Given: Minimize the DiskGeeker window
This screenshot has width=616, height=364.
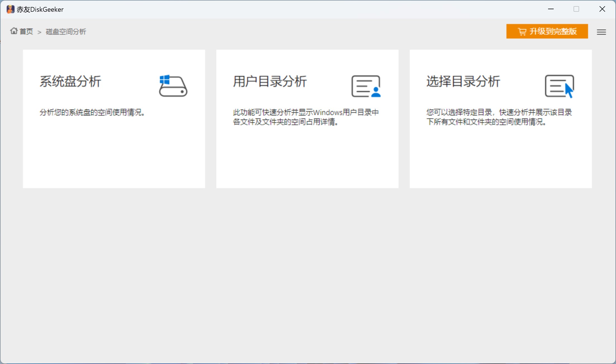Looking at the screenshot, I should pyautogui.click(x=551, y=9).
